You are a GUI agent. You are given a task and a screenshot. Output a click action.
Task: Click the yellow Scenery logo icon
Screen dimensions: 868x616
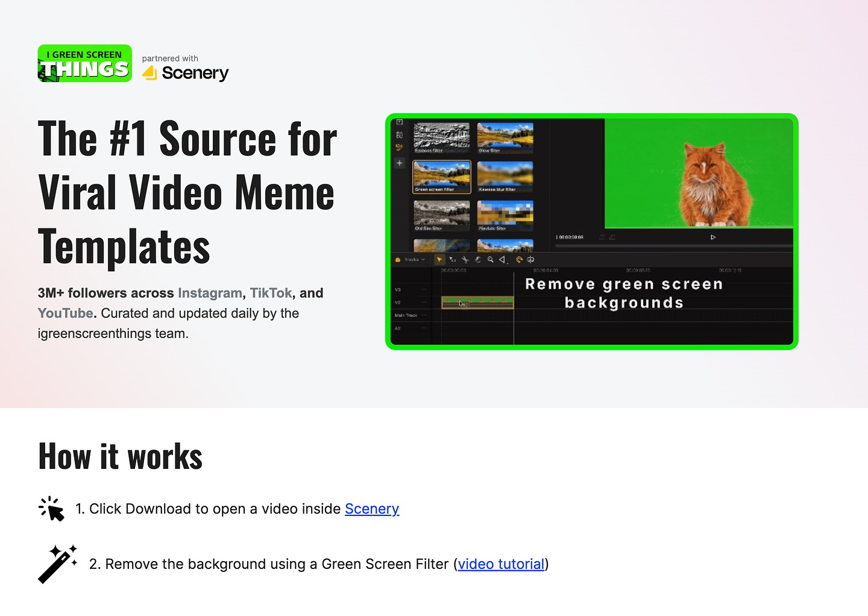pyautogui.click(x=149, y=73)
